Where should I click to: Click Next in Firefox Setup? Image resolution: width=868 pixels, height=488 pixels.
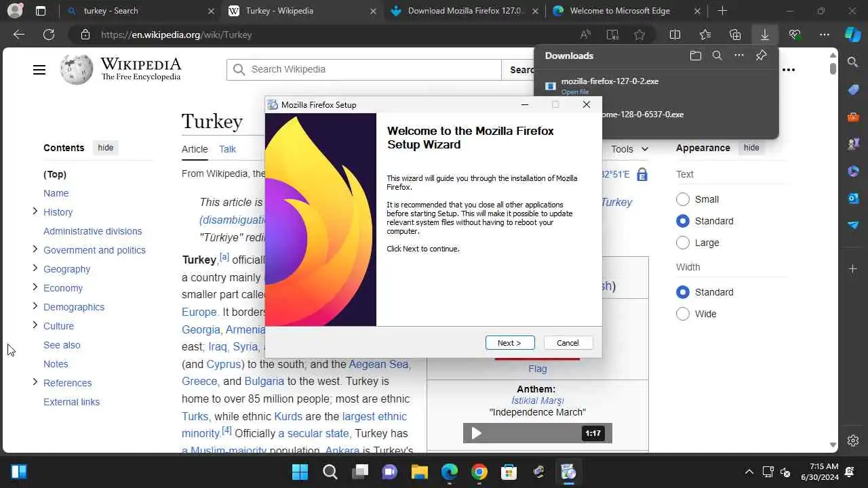[x=510, y=343]
